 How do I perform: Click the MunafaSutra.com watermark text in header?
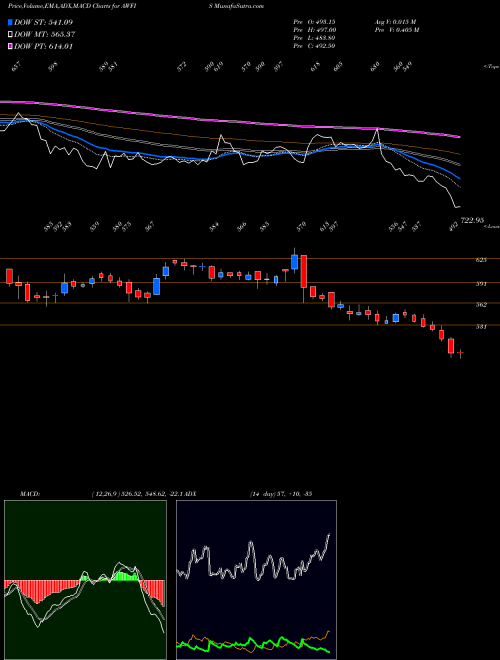[237, 6]
